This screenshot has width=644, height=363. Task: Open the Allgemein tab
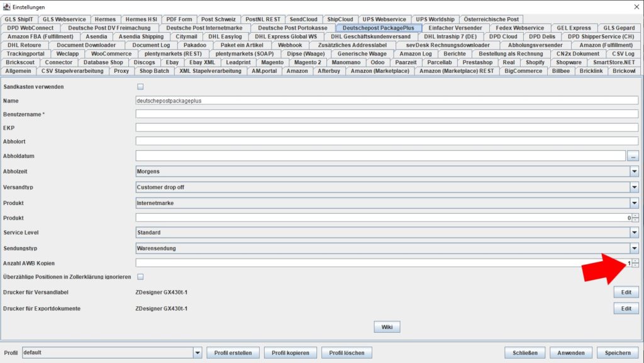[x=18, y=71]
